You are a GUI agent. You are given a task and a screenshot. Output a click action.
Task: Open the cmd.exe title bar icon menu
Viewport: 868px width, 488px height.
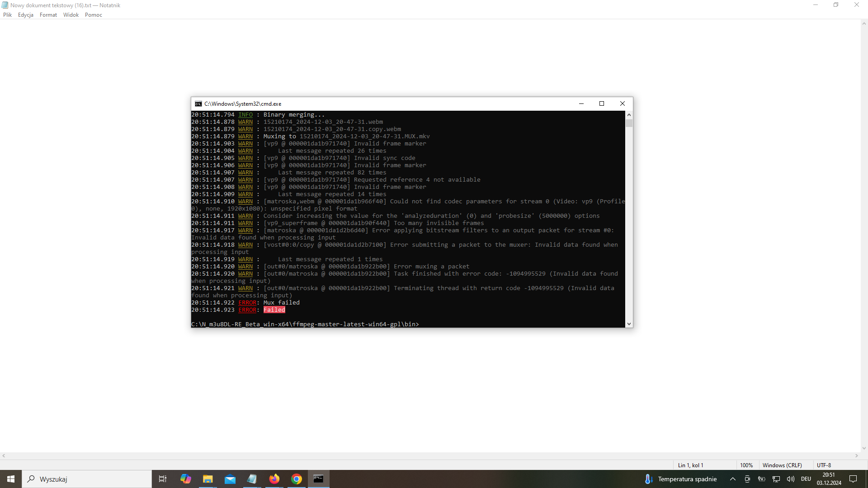(198, 104)
